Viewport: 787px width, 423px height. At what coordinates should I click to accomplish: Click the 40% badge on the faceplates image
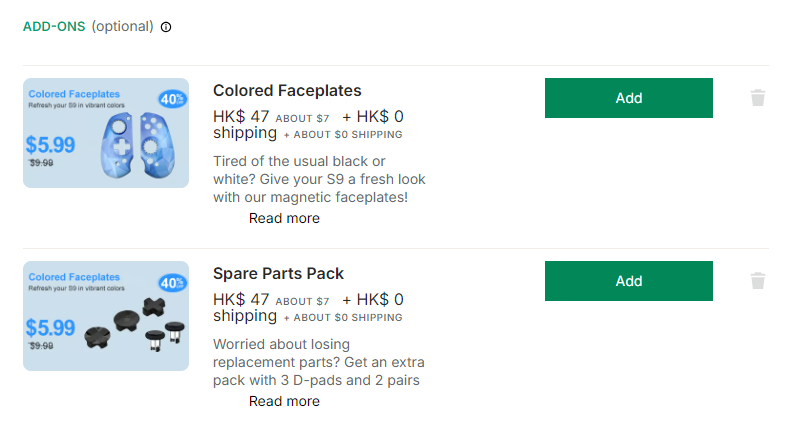[173, 99]
